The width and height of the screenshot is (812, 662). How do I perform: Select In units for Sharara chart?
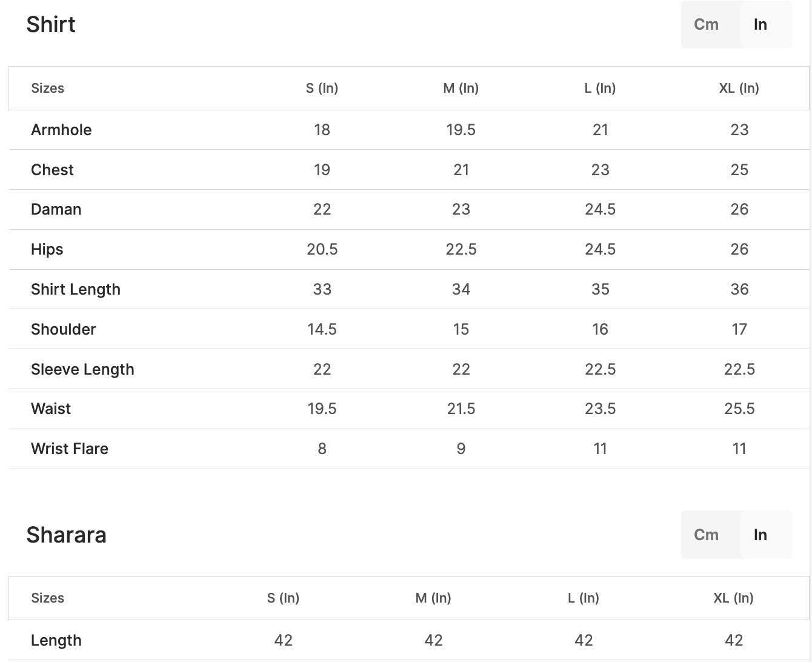click(x=760, y=535)
